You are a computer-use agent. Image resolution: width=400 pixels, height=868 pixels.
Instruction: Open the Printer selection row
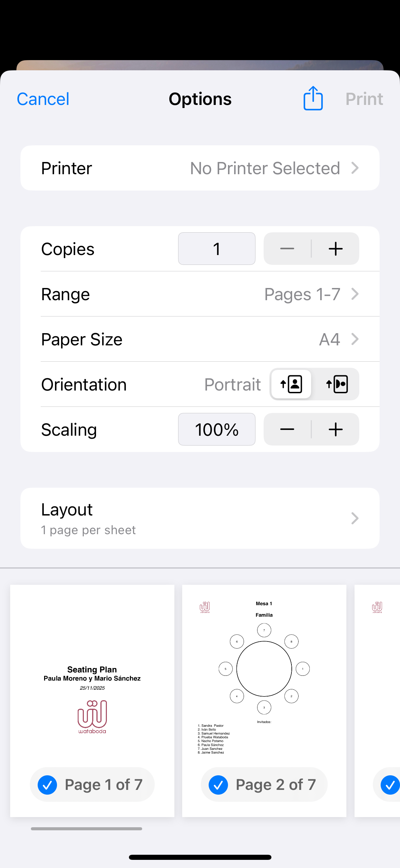click(x=200, y=168)
